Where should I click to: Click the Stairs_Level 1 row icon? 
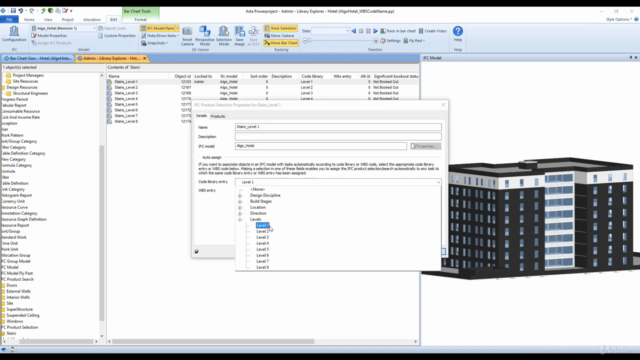click(109, 82)
